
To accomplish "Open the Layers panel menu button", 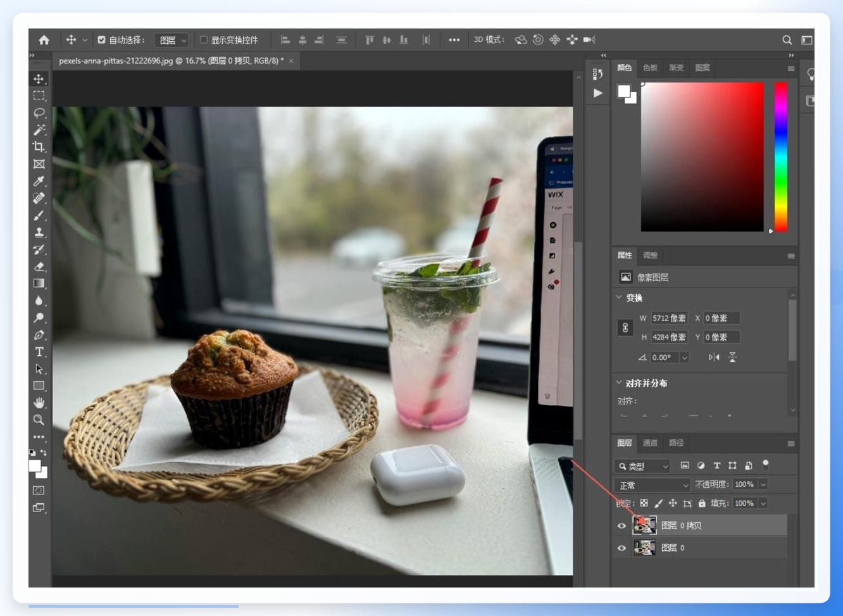I will click(791, 444).
